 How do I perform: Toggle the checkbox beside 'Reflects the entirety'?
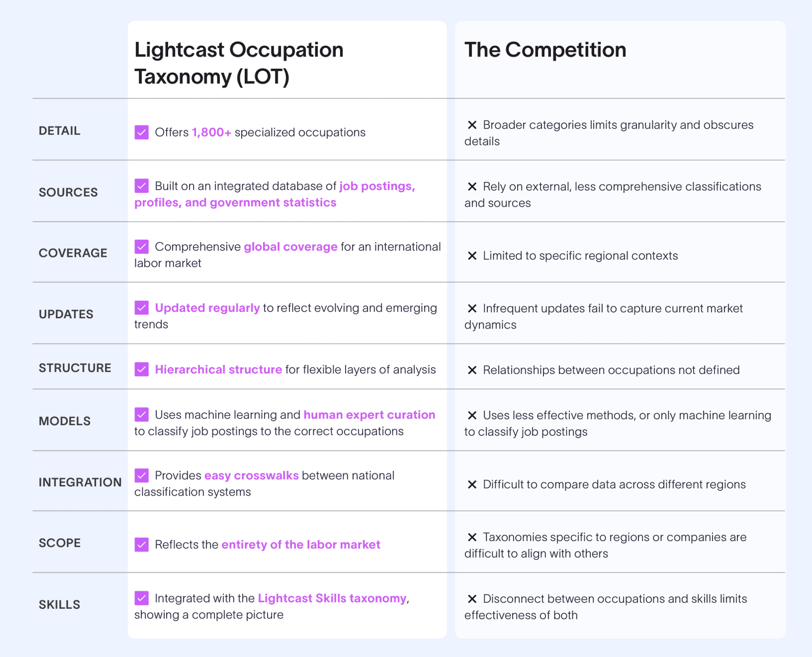(x=142, y=544)
